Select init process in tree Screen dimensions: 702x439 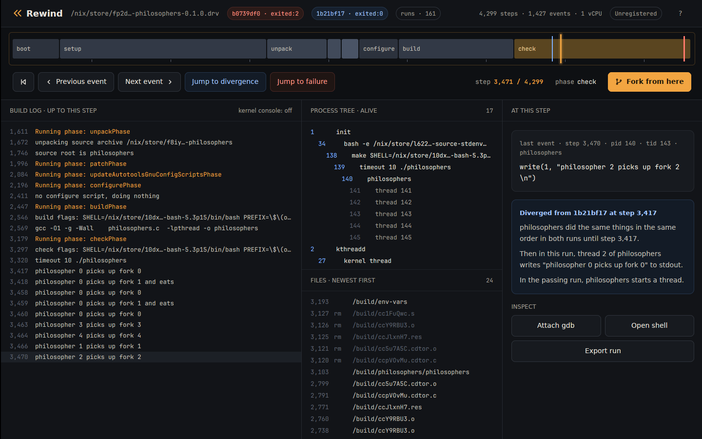coord(402,132)
